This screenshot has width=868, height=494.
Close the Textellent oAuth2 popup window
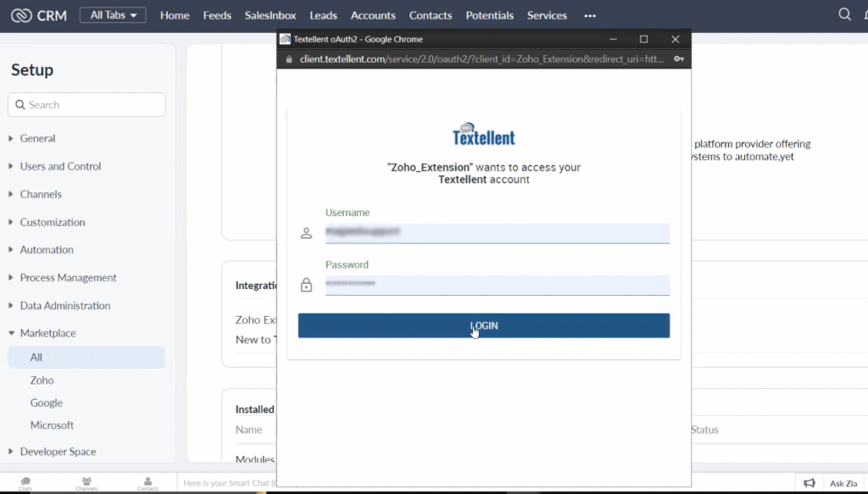pyautogui.click(x=676, y=39)
